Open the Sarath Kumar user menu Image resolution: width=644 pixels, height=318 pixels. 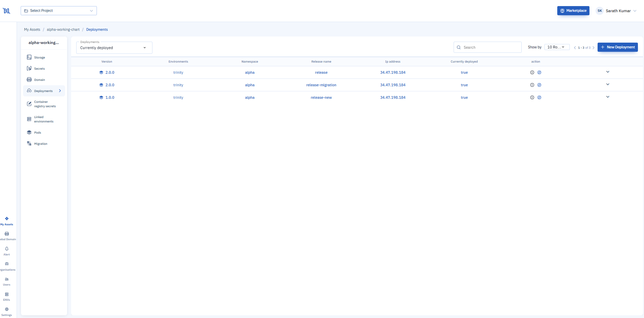pyautogui.click(x=617, y=11)
